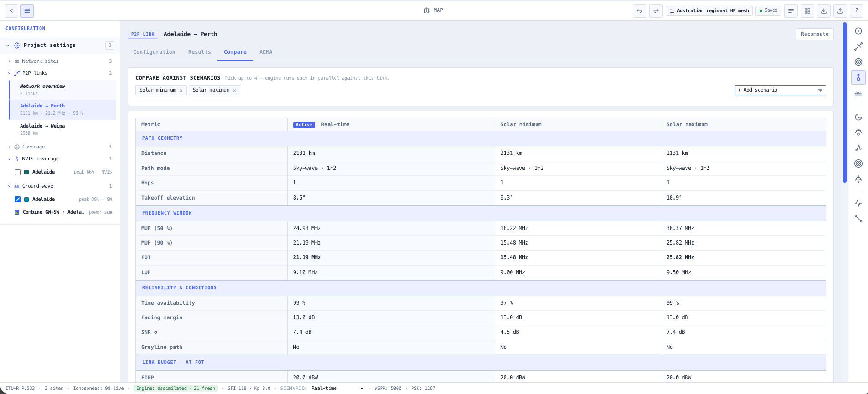868x394 pixels.
Task: Click the folder icon beside Australian regional HF mesh
Action: coord(672,11)
